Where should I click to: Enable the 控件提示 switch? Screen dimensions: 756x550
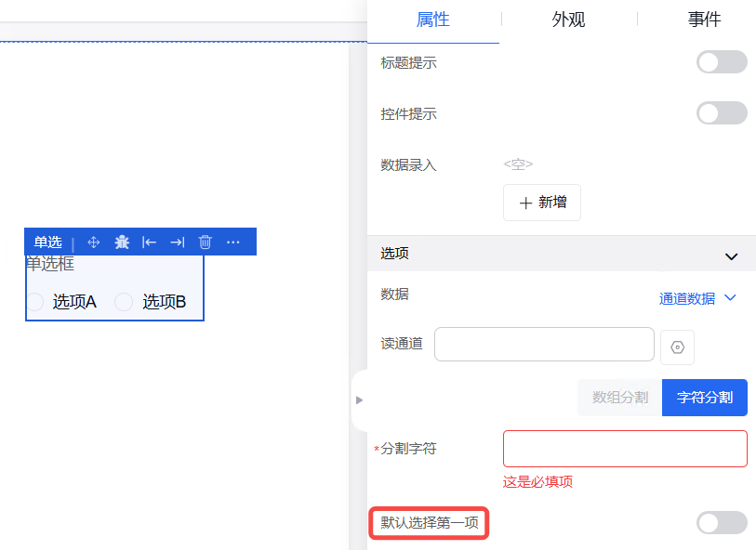[722, 113]
